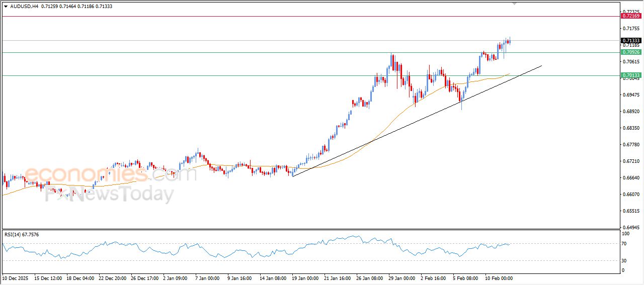Click the 19 Jan 00:00 time label
Screen dimensions: 644x285
pyautogui.click(x=304, y=278)
